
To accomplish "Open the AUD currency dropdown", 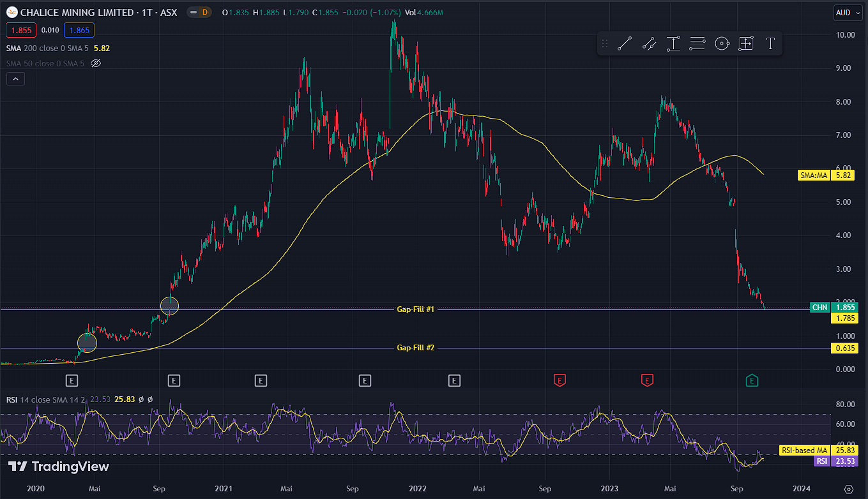I will coord(847,12).
